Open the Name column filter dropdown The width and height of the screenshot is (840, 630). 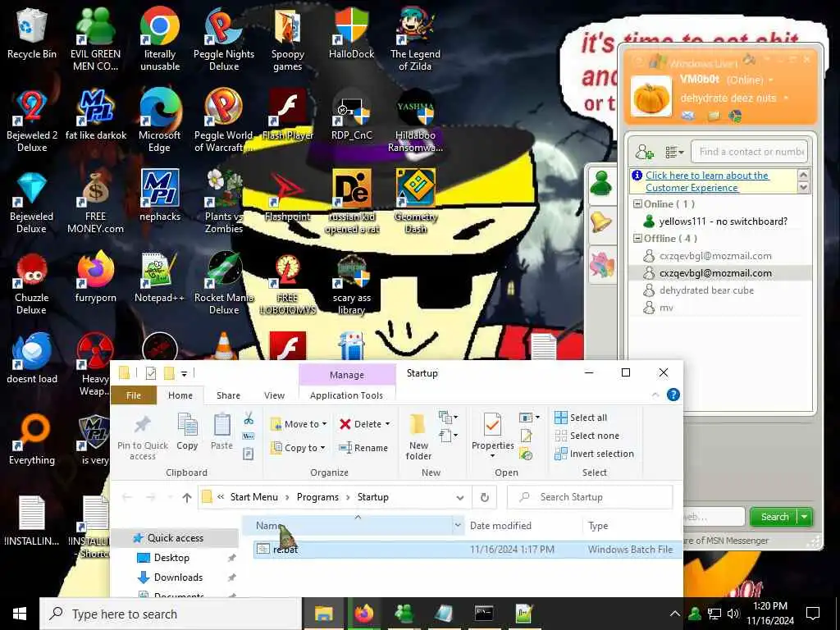pyautogui.click(x=458, y=526)
